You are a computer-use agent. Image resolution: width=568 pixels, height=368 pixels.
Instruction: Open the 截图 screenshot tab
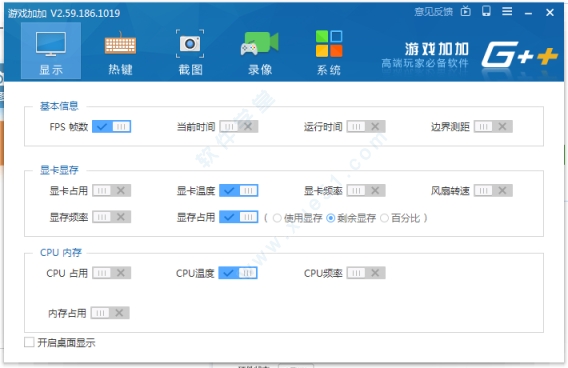(x=190, y=53)
